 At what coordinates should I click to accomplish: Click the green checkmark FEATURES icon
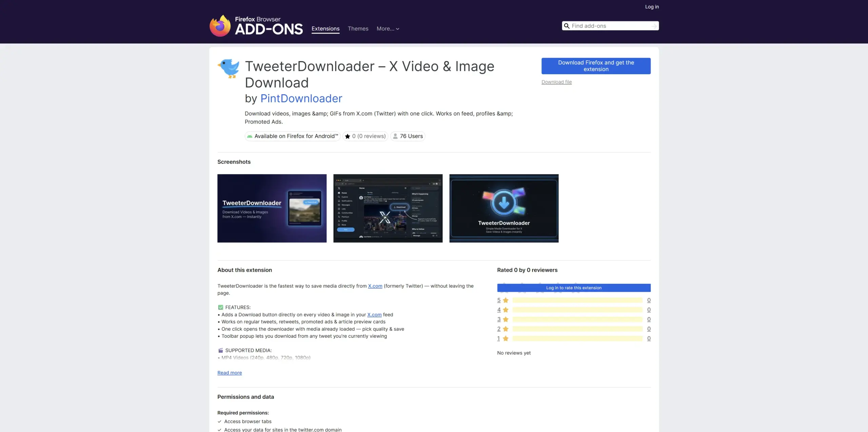[x=221, y=307]
